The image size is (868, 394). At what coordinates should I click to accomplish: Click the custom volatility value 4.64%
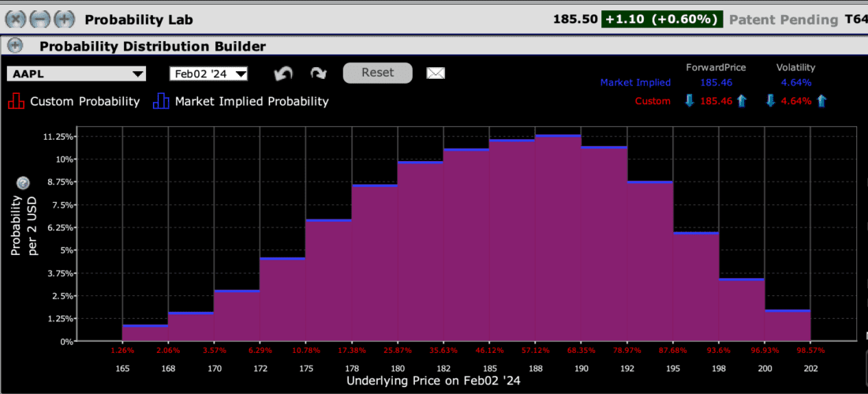796,101
